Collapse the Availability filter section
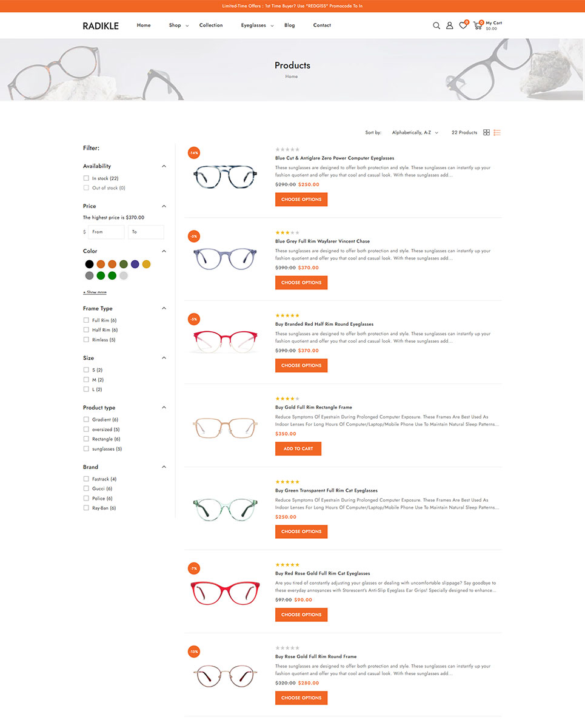This screenshot has height=728, width=585. coord(164,166)
